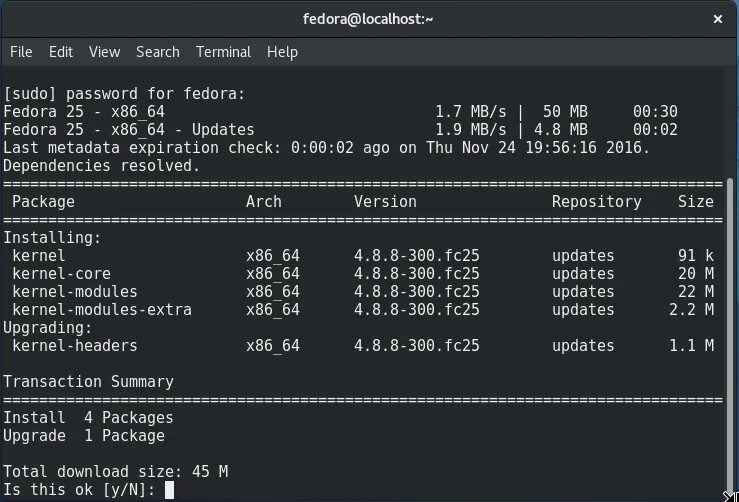739x502 pixels.
Task: Open the Help menu
Action: [x=282, y=52]
